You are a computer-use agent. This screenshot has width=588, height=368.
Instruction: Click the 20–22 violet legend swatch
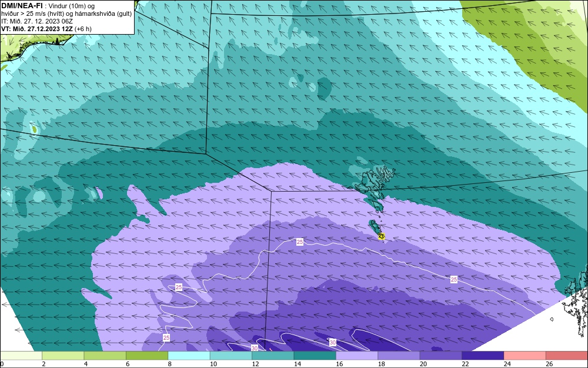click(441, 356)
